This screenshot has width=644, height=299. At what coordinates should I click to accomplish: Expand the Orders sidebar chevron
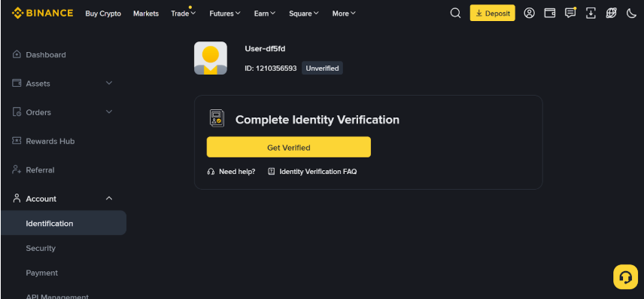pos(109,112)
